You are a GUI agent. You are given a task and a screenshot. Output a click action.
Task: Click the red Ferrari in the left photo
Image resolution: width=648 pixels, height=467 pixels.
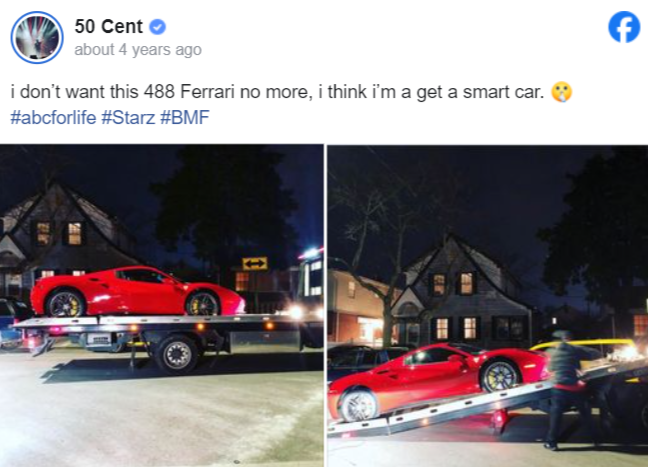[x=137, y=292]
